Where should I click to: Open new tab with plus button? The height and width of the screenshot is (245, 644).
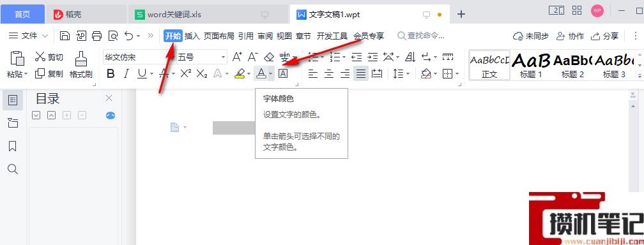coord(461,15)
